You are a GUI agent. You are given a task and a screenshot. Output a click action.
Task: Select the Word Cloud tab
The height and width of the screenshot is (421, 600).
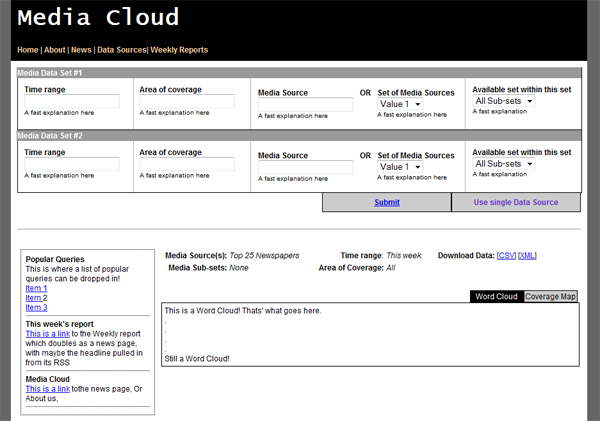pos(496,297)
